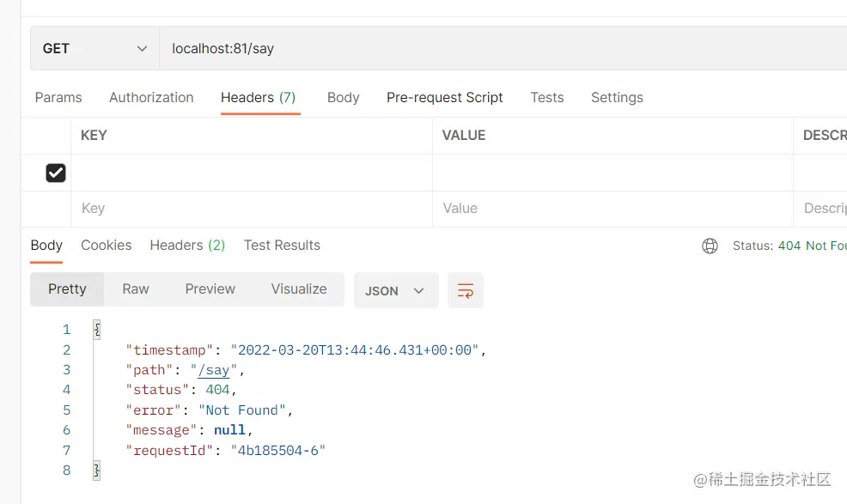Expand the JSON format dropdown
Screen dimensions: 847x504
[396, 290]
